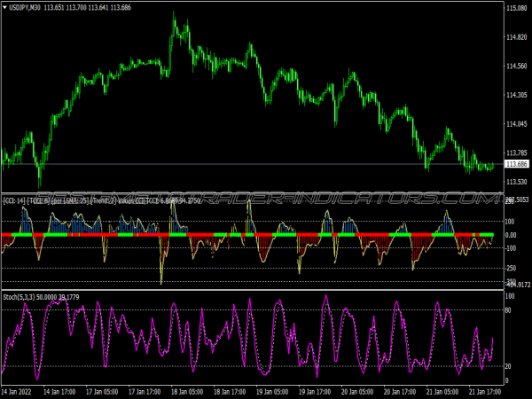Click the 14 Jan 2022 date label
532x399 pixels.
(x=16, y=392)
